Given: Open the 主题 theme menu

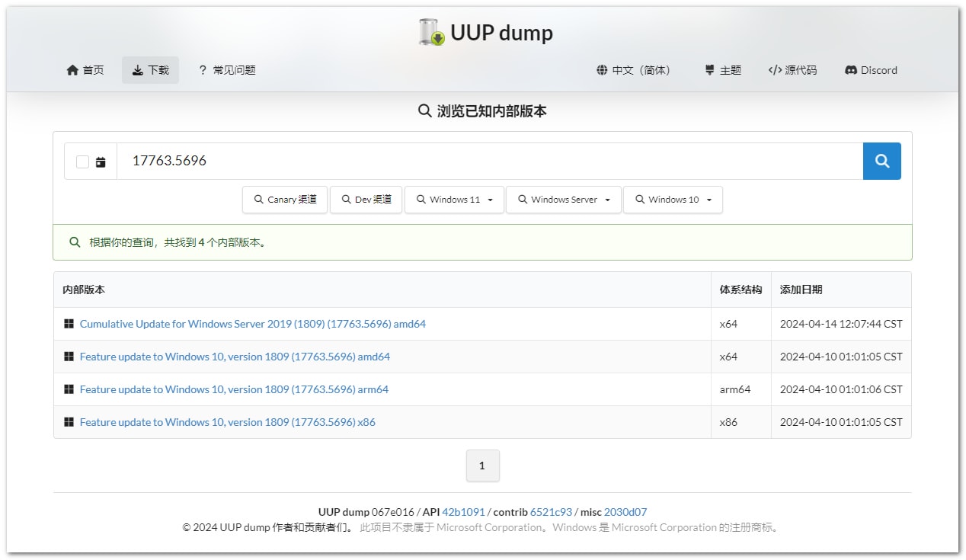Looking at the screenshot, I should click(723, 70).
